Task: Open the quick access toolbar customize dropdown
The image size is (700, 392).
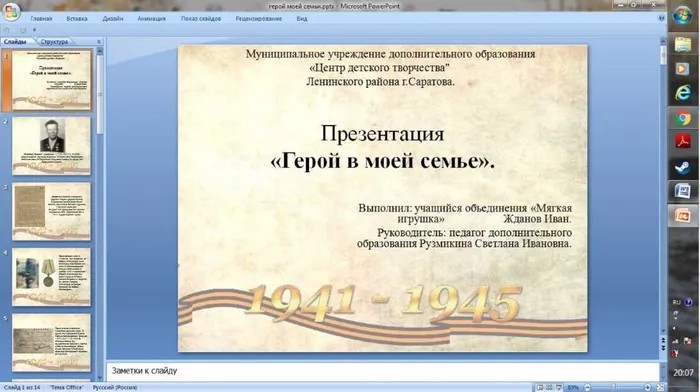Action: [34, 30]
